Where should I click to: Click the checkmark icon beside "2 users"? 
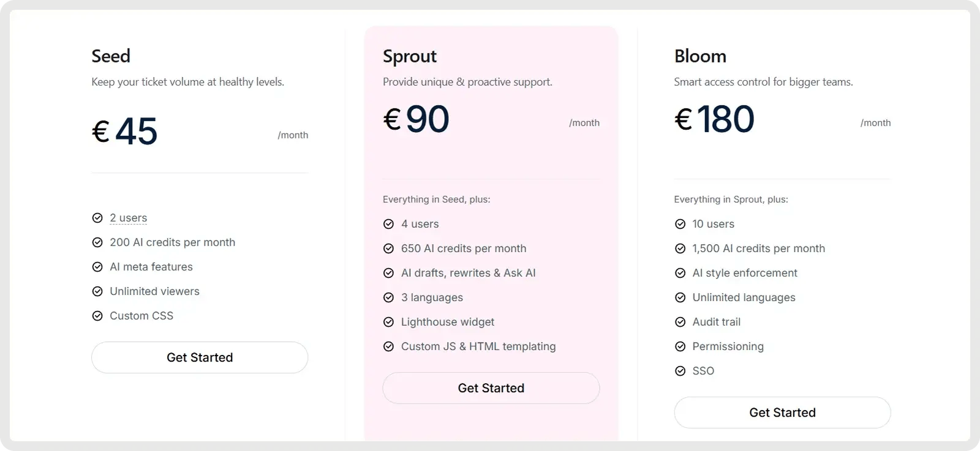pyautogui.click(x=97, y=218)
